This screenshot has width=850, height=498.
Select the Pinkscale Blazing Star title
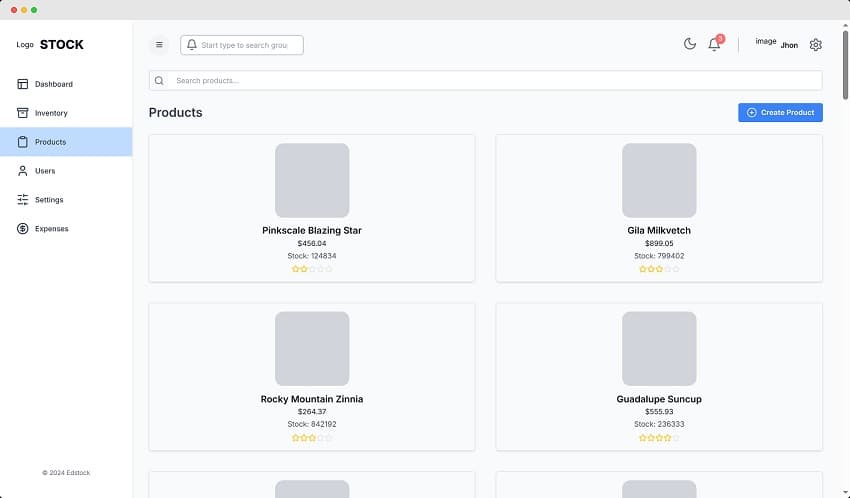click(x=312, y=230)
